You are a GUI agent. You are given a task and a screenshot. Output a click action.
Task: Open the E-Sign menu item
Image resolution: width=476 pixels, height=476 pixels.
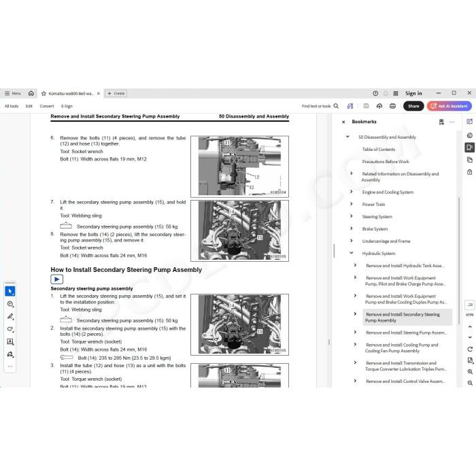click(x=67, y=106)
